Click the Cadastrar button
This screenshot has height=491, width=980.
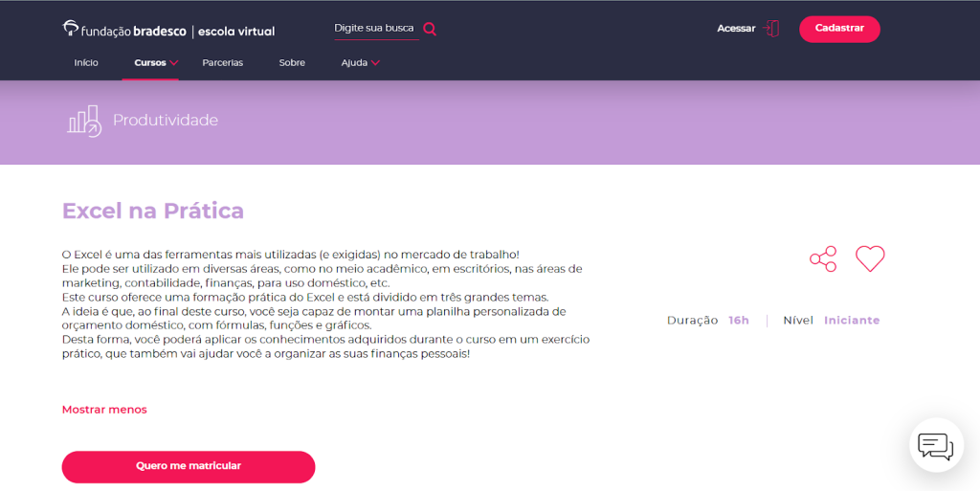click(839, 29)
